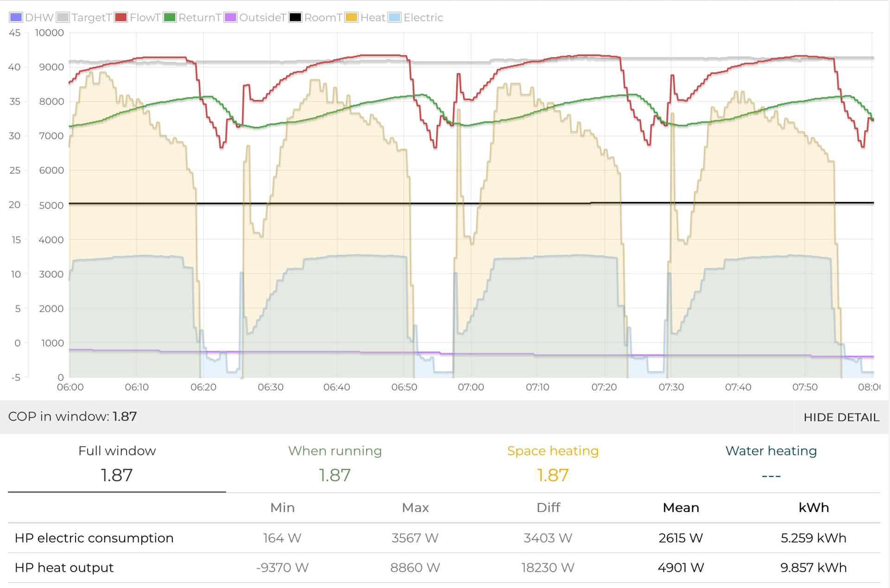This screenshot has width=890, height=588.
Task: Click the 07:00 timeline marker on axis
Action: (470, 387)
